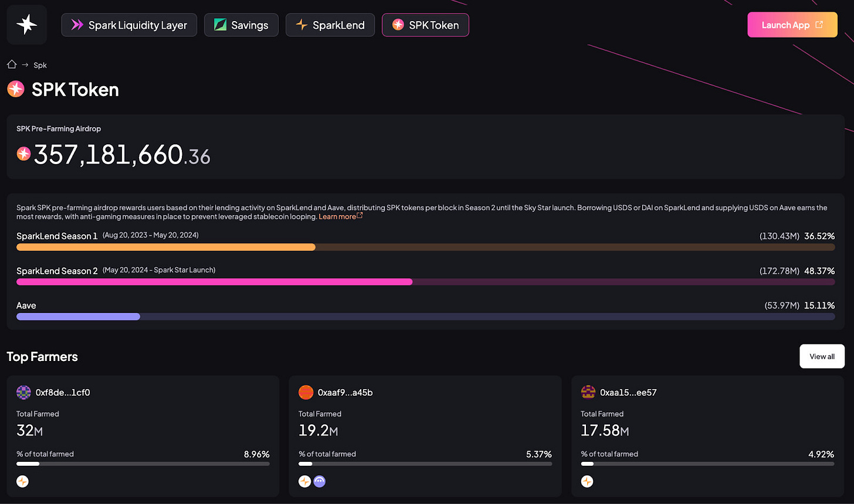854x504 pixels.
Task: Click the external-link icon after Learn more
Action: pos(360,216)
